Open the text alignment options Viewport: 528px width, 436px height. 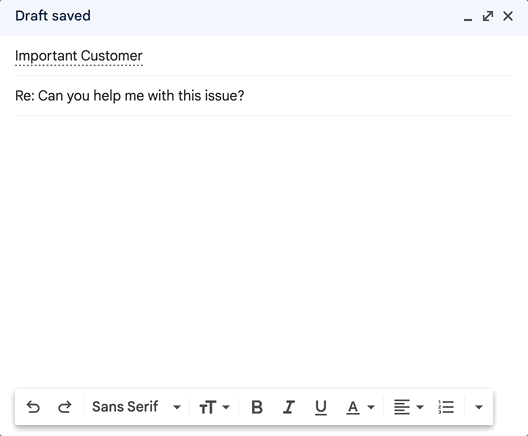tap(408, 407)
